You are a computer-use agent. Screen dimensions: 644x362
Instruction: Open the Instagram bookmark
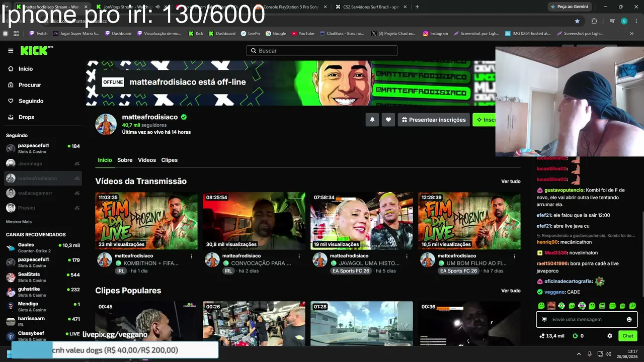pyautogui.click(x=435, y=34)
